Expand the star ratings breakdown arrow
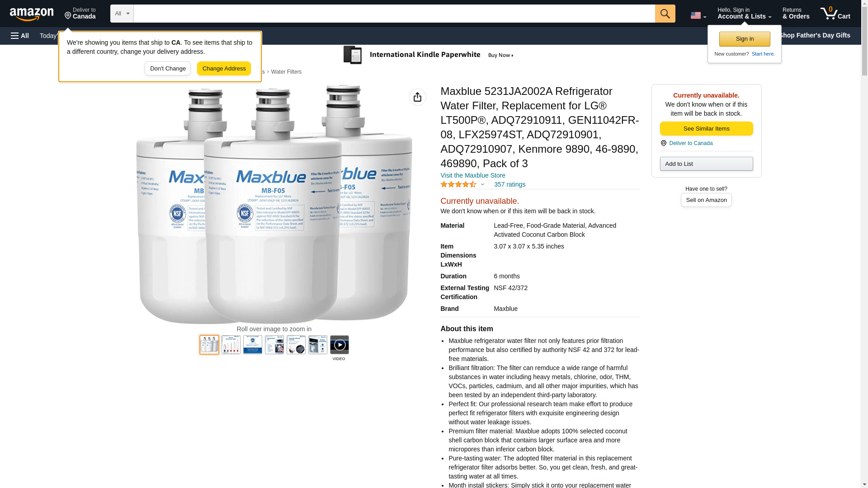Image resolution: width=868 pixels, height=488 pixels. tap(482, 184)
